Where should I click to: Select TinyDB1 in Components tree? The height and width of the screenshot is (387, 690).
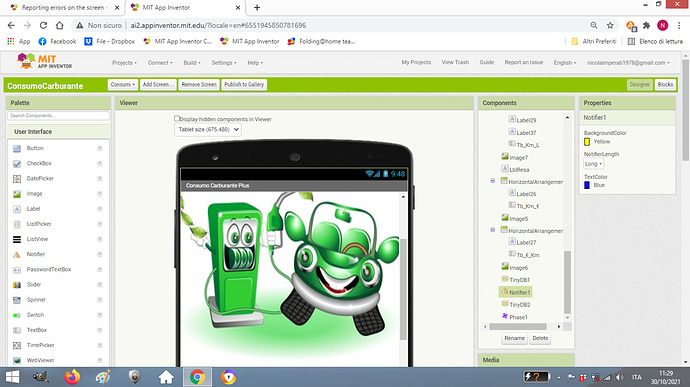515,280
